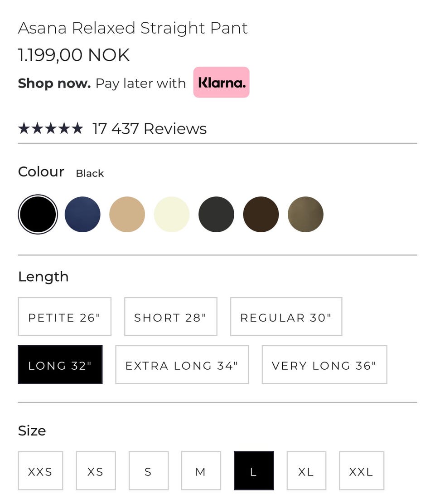
Task: Choose the charcoal grey colour swatch
Action: (216, 214)
